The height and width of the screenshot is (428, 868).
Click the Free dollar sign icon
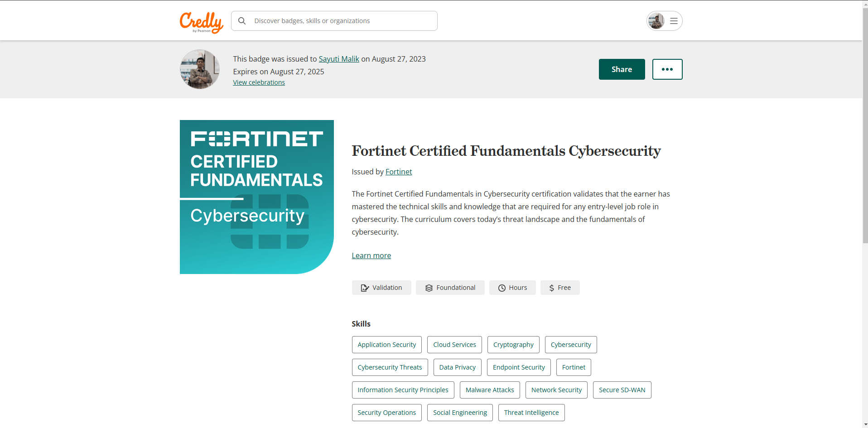coord(551,288)
